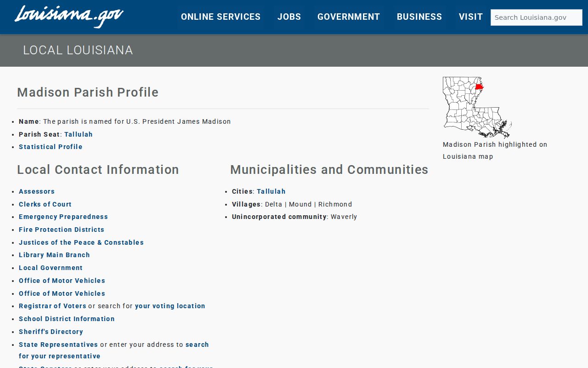Go to Emergency Preparedness
Image resolution: width=588 pixels, height=368 pixels.
63,217
